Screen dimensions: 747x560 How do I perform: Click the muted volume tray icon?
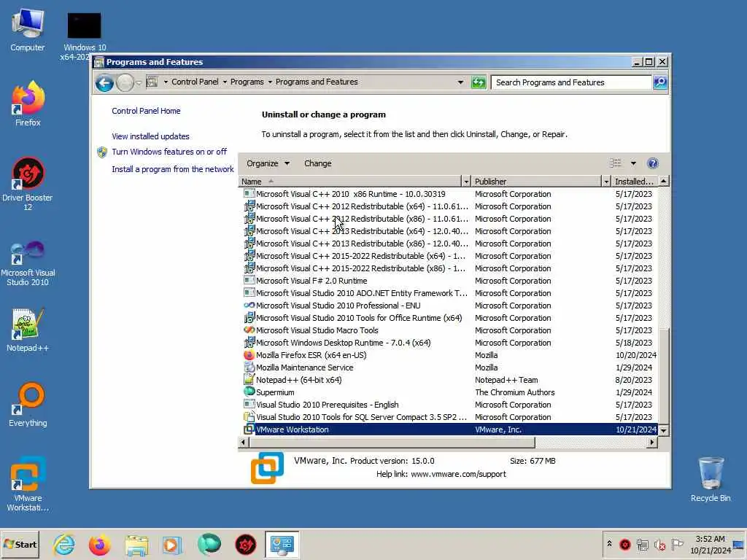click(x=659, y=544)
